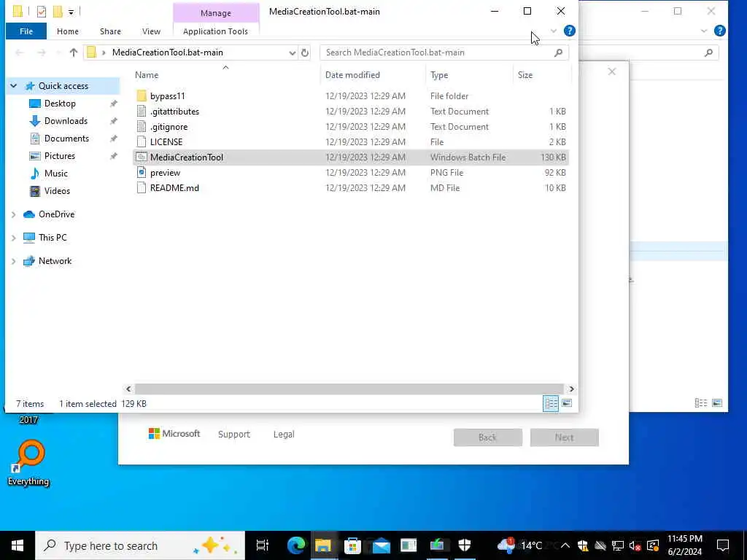Sort by the Size column header
The image size is (747, 560).
pos(525,75)
